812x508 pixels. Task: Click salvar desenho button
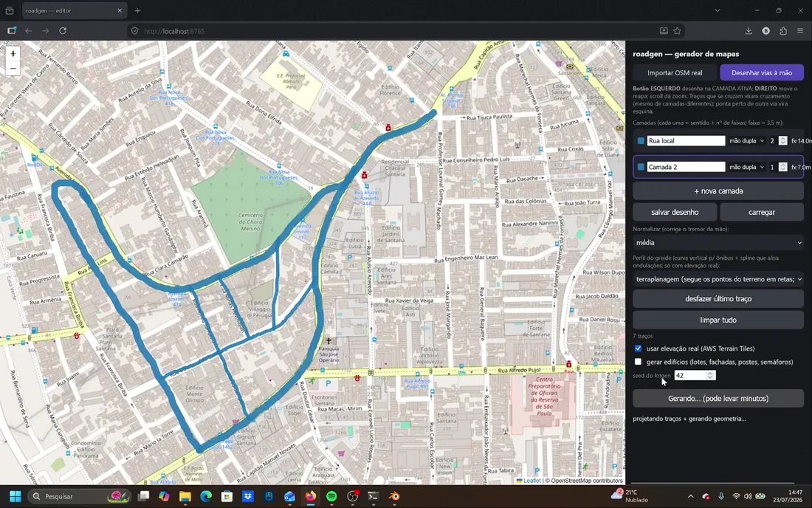[675, 213]
